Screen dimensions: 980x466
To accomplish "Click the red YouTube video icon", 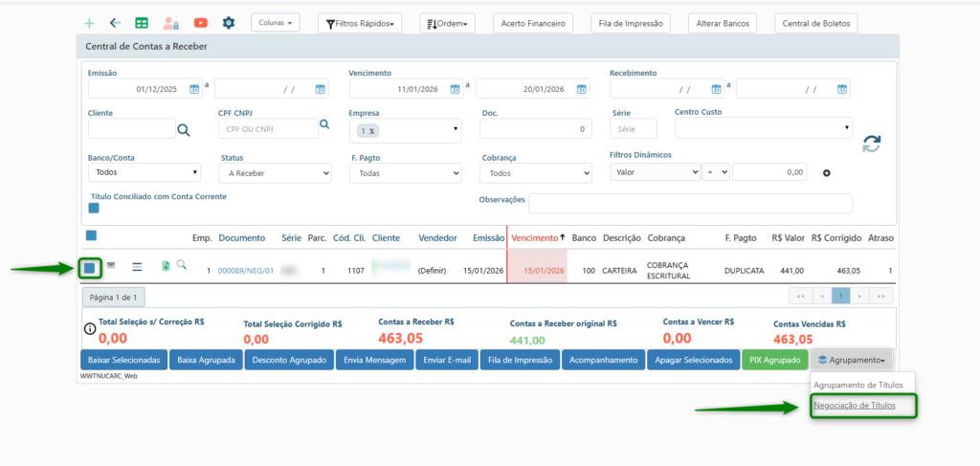I will point(200,22).
